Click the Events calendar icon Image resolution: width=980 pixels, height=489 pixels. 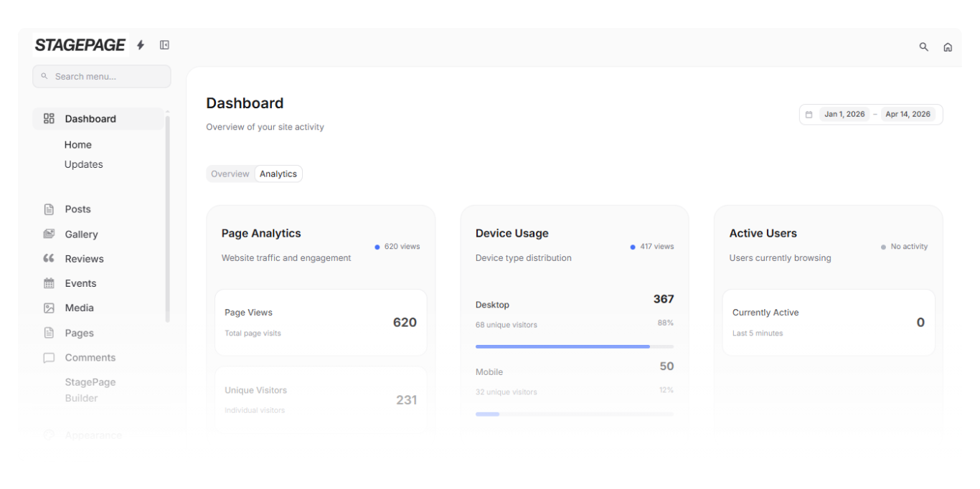click(x=49, y=283)
